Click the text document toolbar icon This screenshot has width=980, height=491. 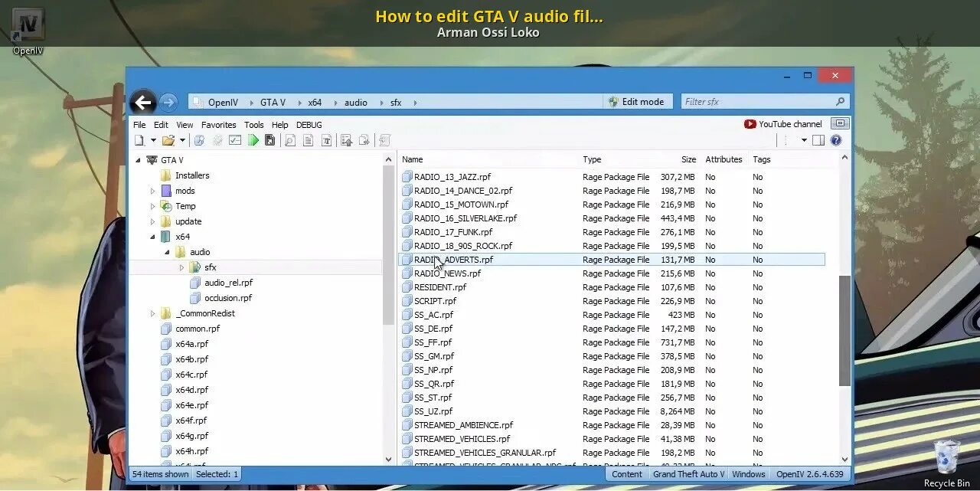pyautogui.click(x=308, y=140)
